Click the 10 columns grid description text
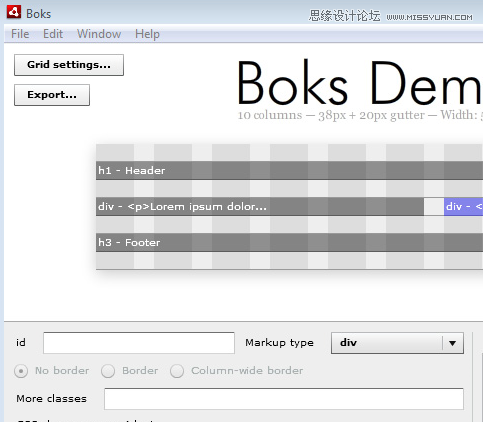The image size is (483, 422). click(x=360, y=115)
